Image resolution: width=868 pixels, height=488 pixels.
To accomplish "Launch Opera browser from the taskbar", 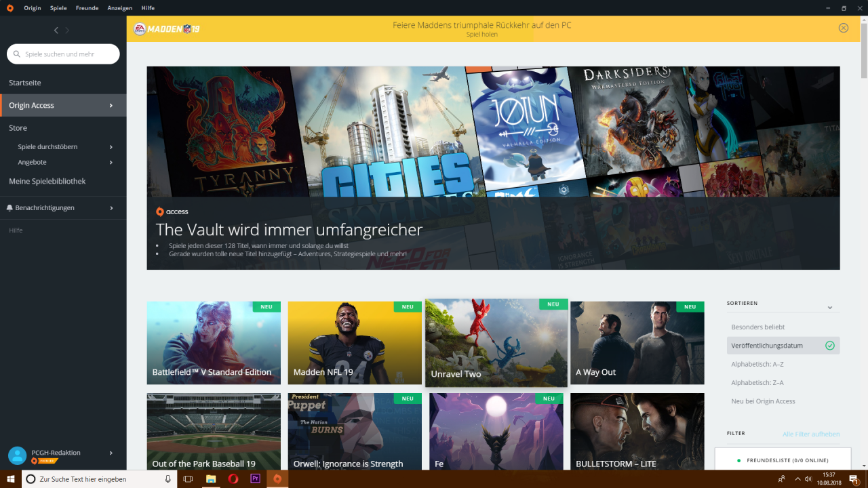I will (x=233, y=479).
